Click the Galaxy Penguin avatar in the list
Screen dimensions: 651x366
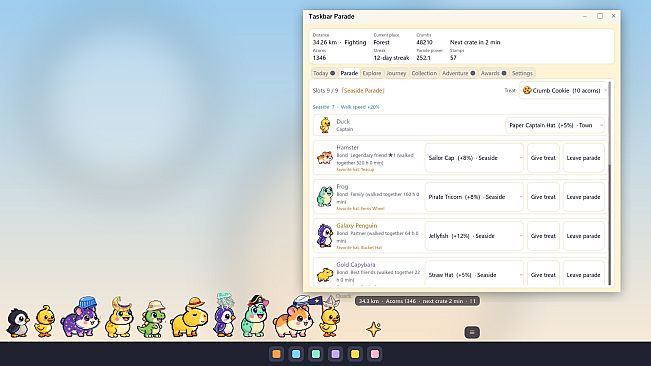tap(325, 236)
